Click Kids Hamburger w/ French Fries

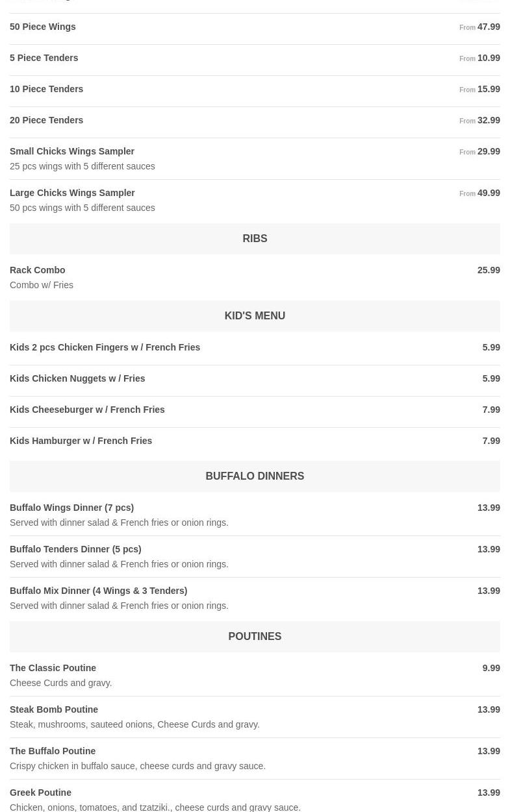click(x=81, y=441)
